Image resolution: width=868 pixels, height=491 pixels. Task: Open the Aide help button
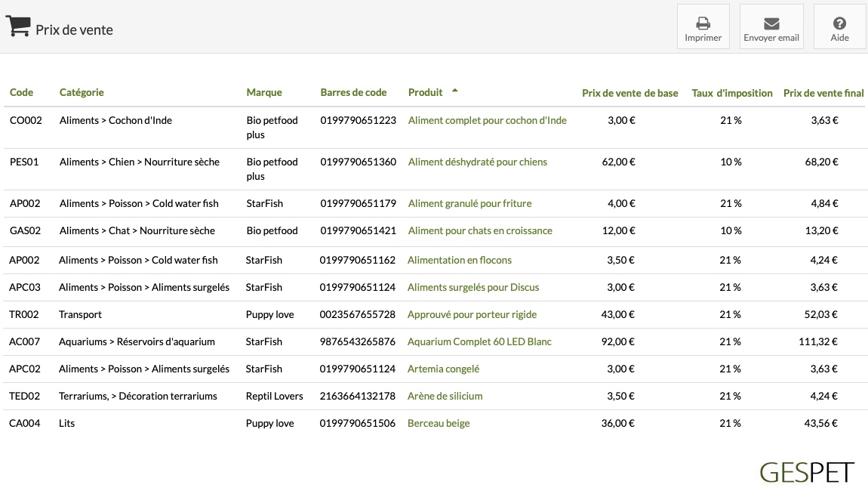click(x=839, y=26)
